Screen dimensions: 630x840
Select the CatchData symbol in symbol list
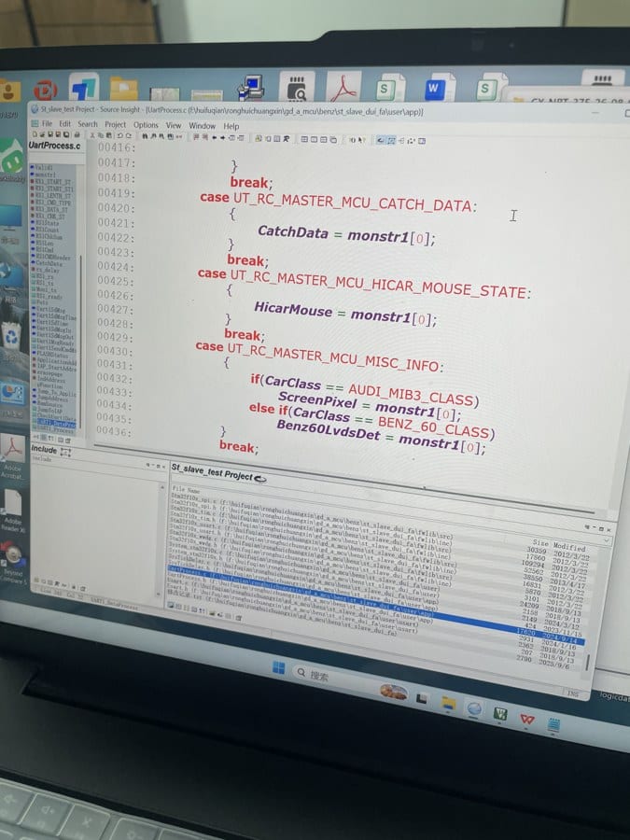pos(49,262)
